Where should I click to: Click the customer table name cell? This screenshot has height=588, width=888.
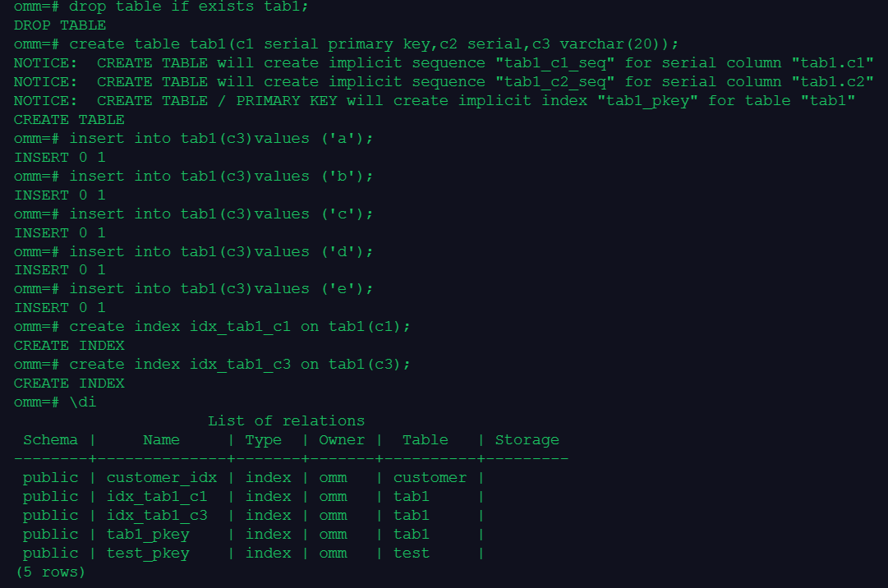point(430,478)
